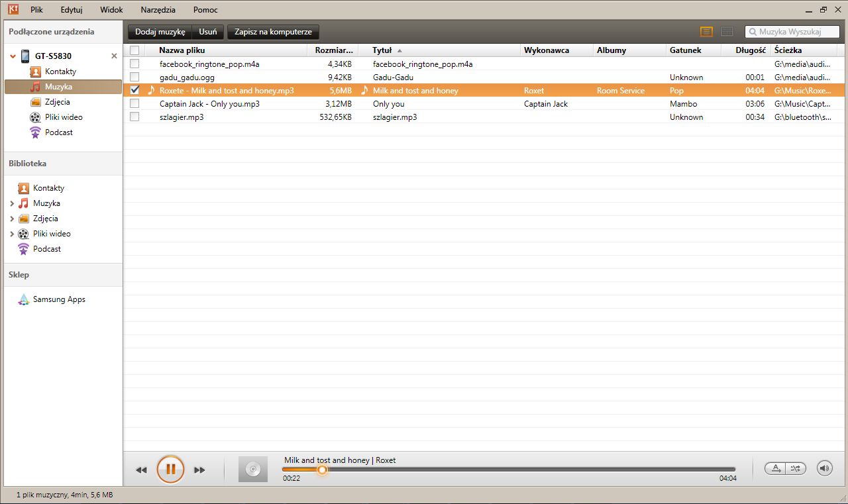Image resolution: width=848 pixels, height=504 pixels.
Task: Open library Muzyka music note icon
Action: [23, 203]
